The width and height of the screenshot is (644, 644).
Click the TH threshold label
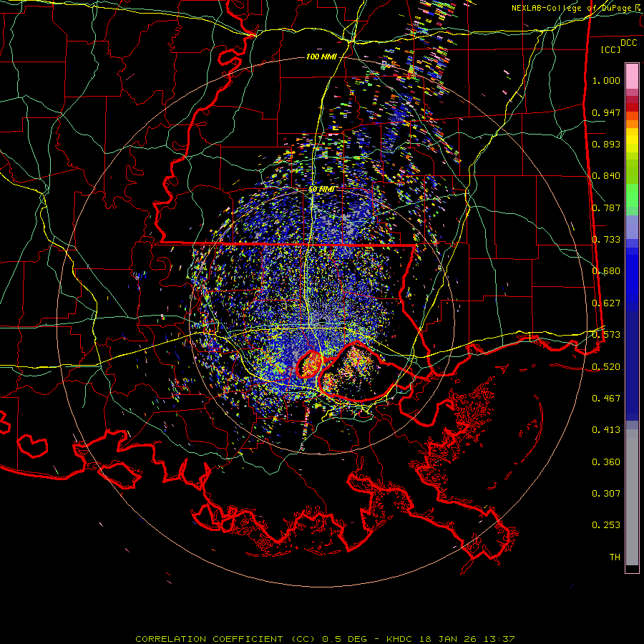[x=615, y=557]
